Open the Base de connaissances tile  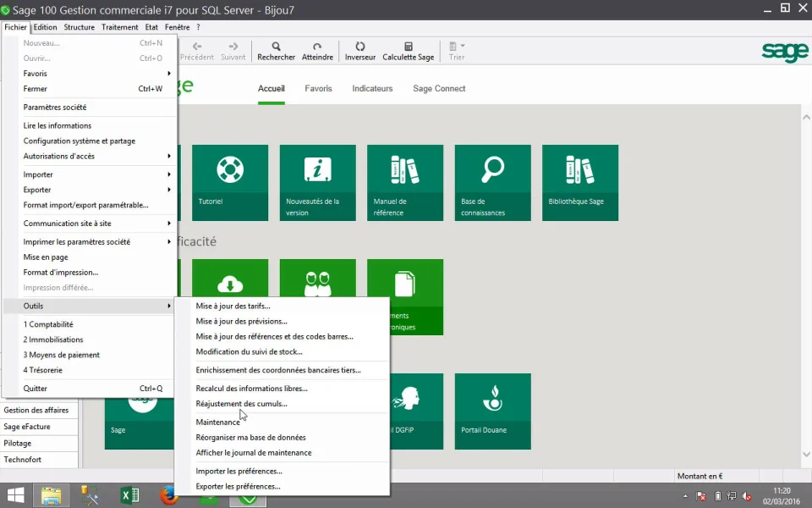[x=492, y=183]
